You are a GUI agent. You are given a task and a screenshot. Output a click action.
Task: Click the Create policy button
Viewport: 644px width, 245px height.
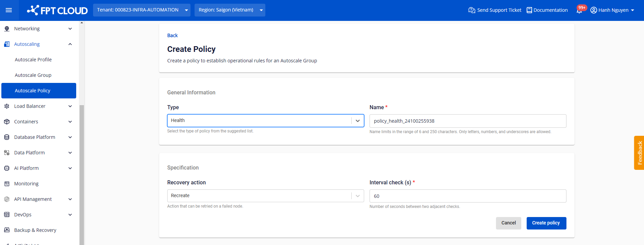pyautogui.click(x=546, y=223)
